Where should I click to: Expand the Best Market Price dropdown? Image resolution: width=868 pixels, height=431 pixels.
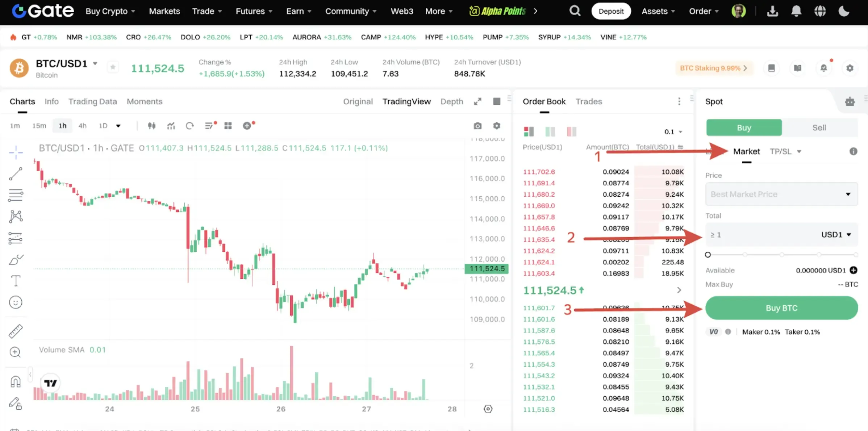tap(848, 194)
